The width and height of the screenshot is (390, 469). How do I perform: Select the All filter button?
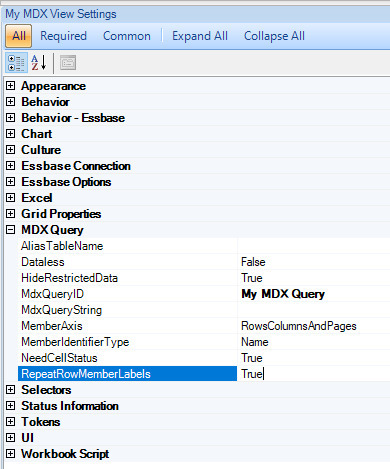pos(19,36)
